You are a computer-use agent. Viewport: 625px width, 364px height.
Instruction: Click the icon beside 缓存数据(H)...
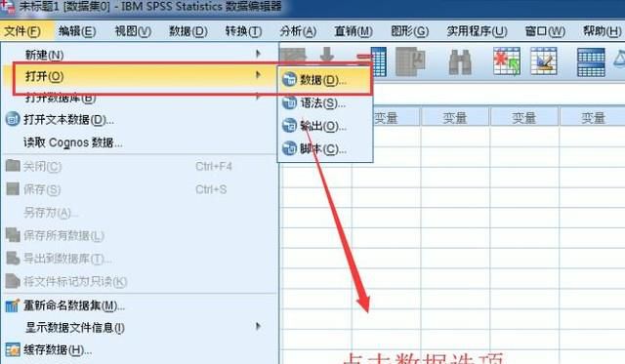(x=13, y=349)
